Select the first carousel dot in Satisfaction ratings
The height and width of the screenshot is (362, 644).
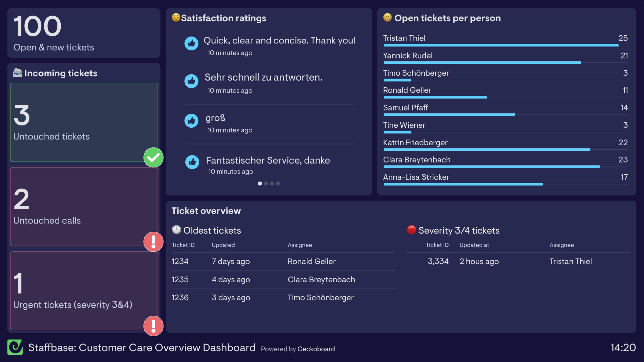pyautogui.click(x=260, y=183)
